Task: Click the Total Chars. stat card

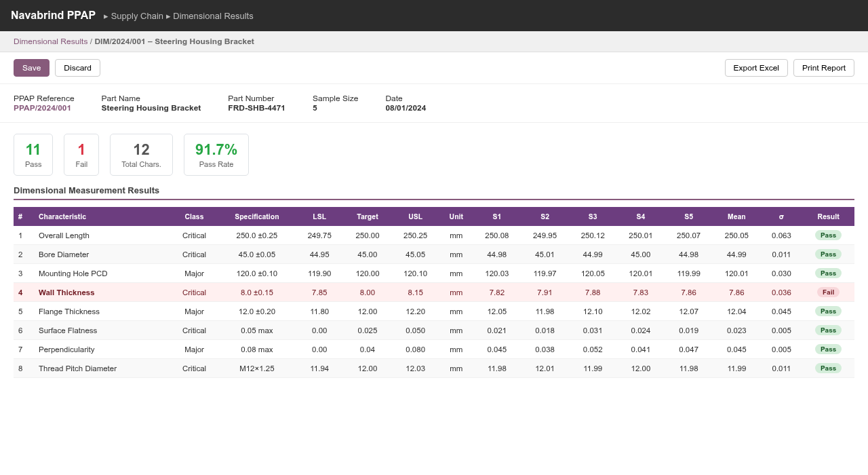Action: (x=141, y=155)
